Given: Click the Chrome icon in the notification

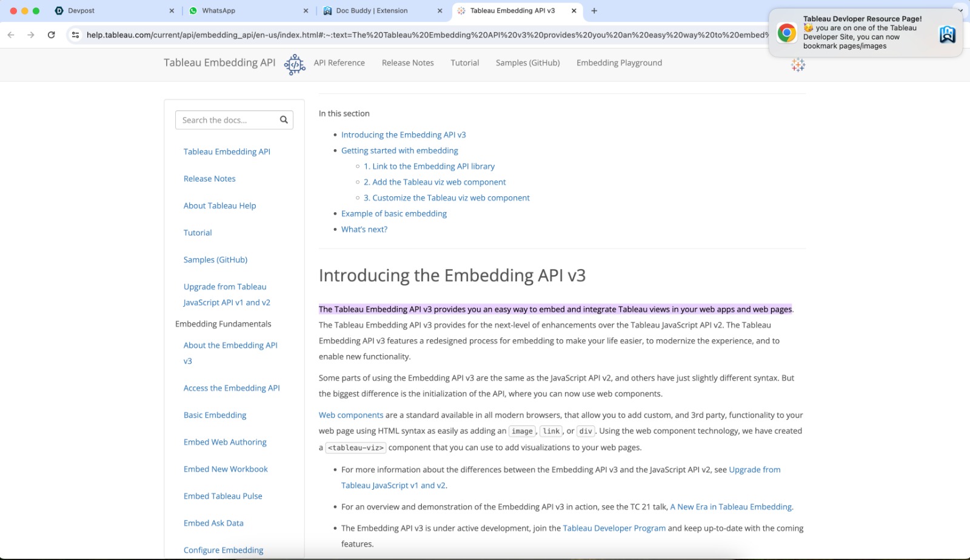Looking at the screenshot, I should (787, 33).
